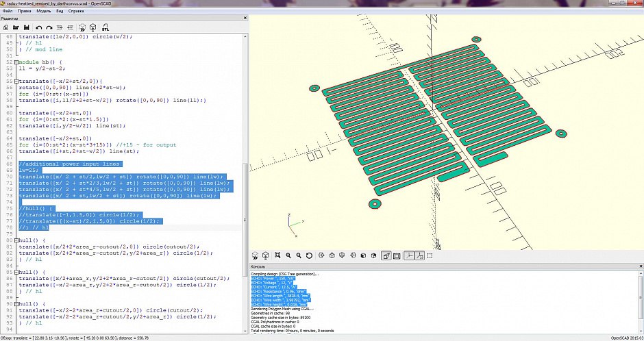Render the model from editor toolbar
This screenshot has height=341, width=644.
point(92,27)
